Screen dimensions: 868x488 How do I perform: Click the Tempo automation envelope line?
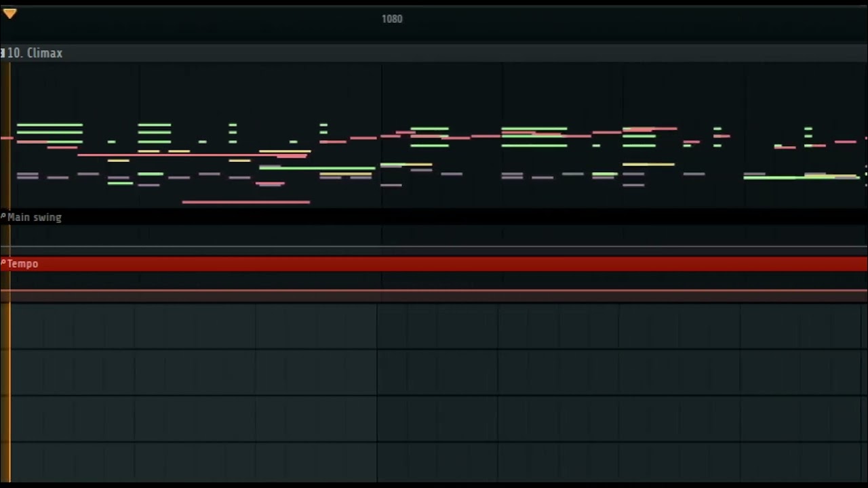point(434,291)
